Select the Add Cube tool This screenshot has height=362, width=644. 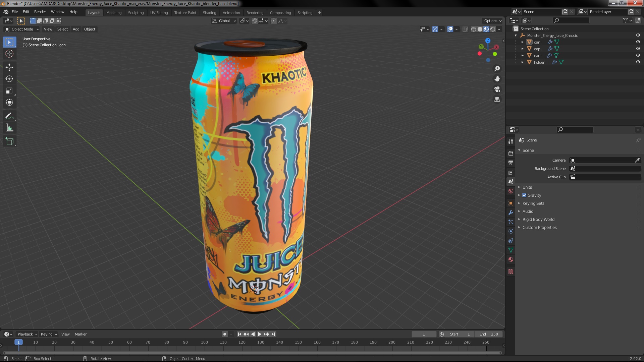[9, 141]
